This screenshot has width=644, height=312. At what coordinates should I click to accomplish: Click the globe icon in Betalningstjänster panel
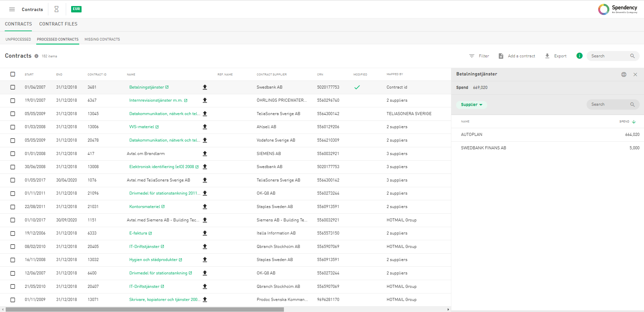[x=624, y=74]
